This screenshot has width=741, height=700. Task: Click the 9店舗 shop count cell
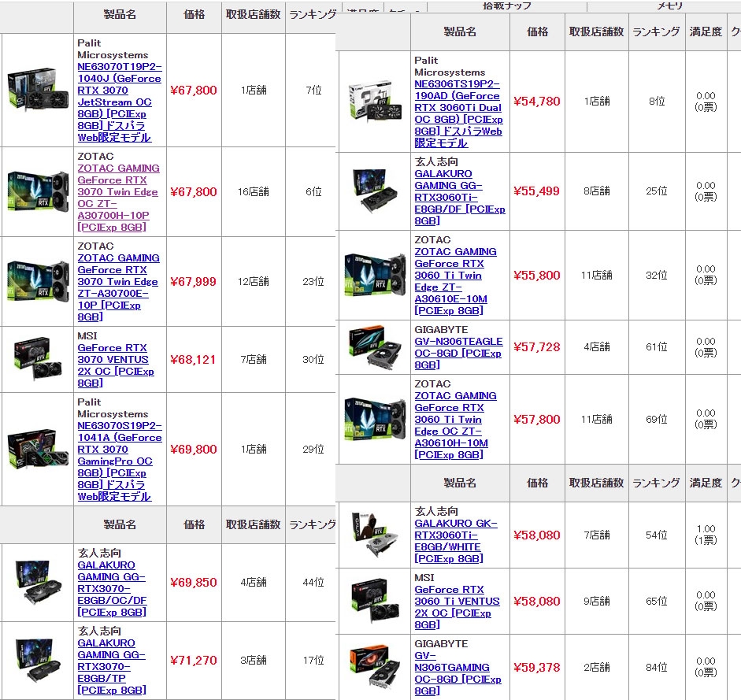click(x=597, y=601)
